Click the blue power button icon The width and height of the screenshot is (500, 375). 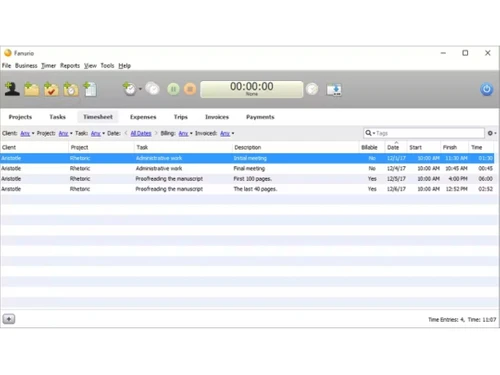tap(486, 89)
